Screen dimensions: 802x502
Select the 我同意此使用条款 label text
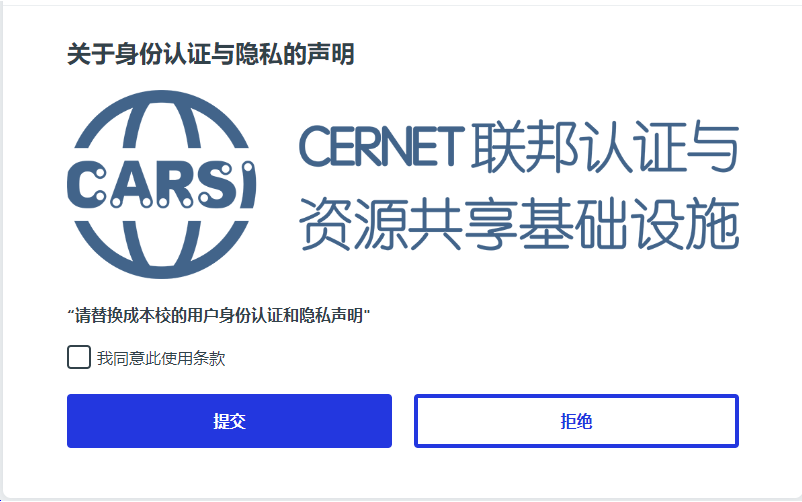point(161,358)
